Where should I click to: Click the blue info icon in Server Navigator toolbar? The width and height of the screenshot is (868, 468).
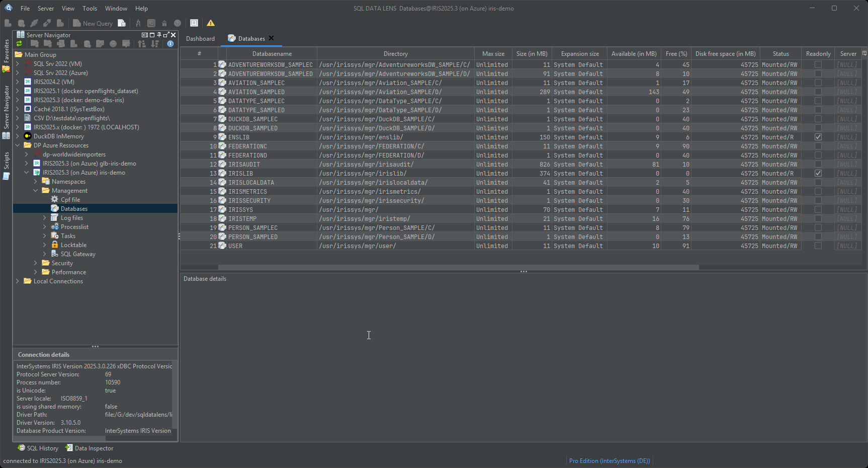170,44
